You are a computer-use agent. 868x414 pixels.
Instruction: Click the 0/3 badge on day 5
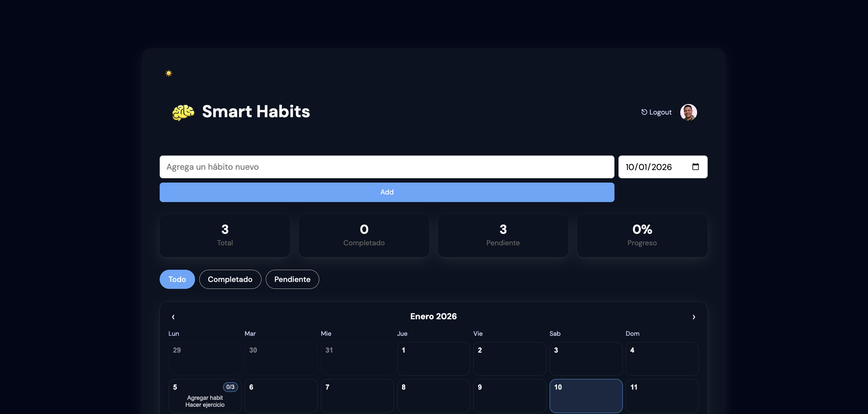click(230, 387)
